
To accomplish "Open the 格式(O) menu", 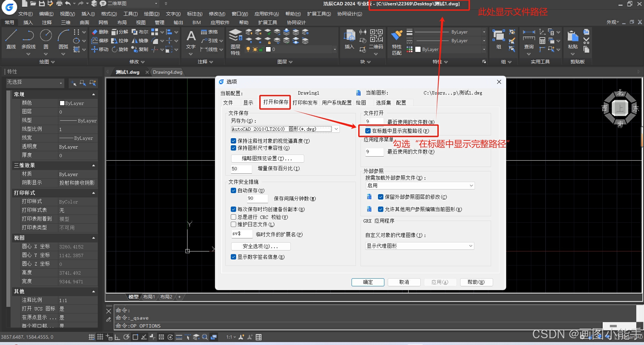I will click(x=109, y=14).
